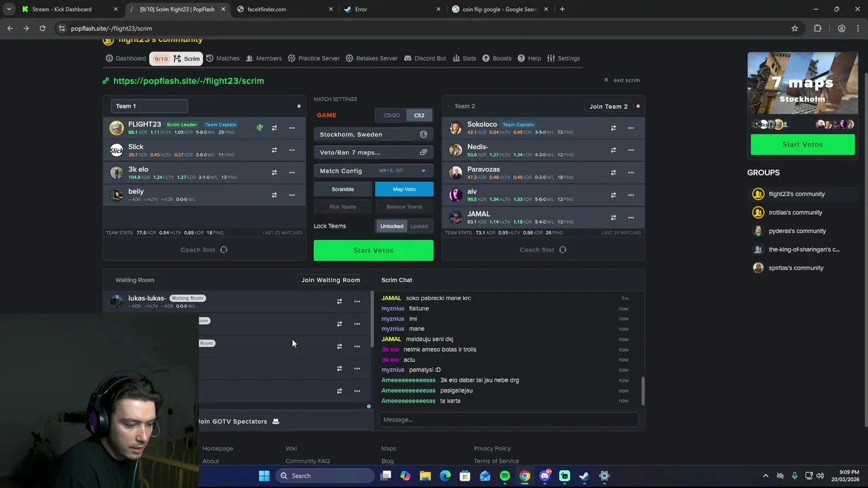Click the Veto/Ban maps stack icon

tap(423, 152)
